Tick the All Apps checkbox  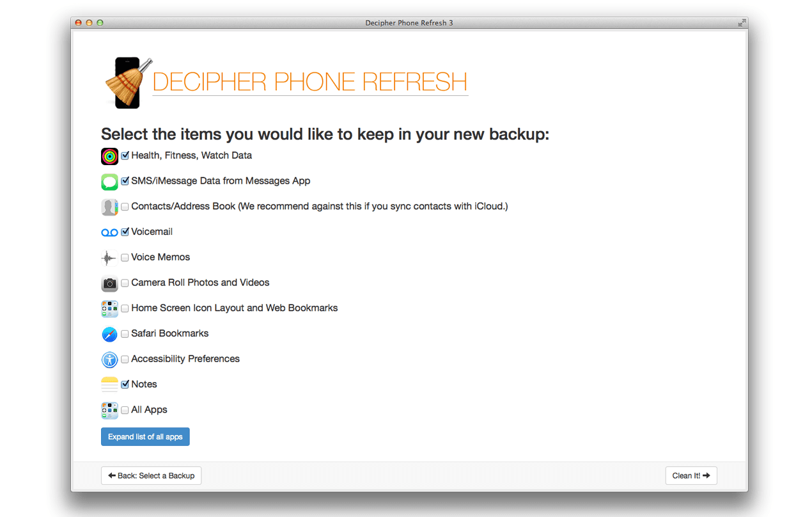(x=125, y=410)
